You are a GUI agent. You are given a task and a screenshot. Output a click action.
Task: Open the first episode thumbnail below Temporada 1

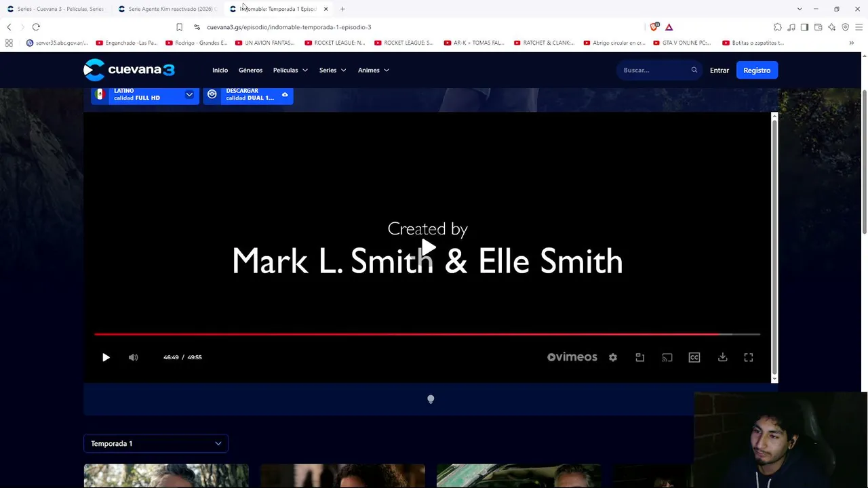166,476
